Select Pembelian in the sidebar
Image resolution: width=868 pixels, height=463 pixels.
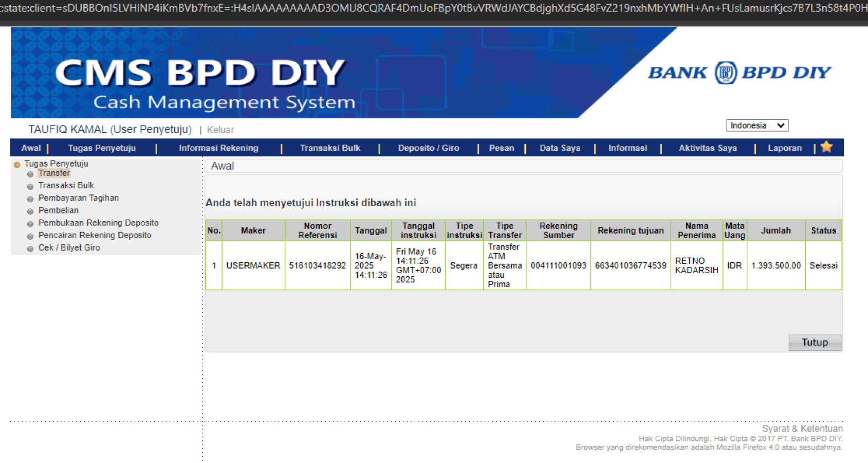click(59, 210)
